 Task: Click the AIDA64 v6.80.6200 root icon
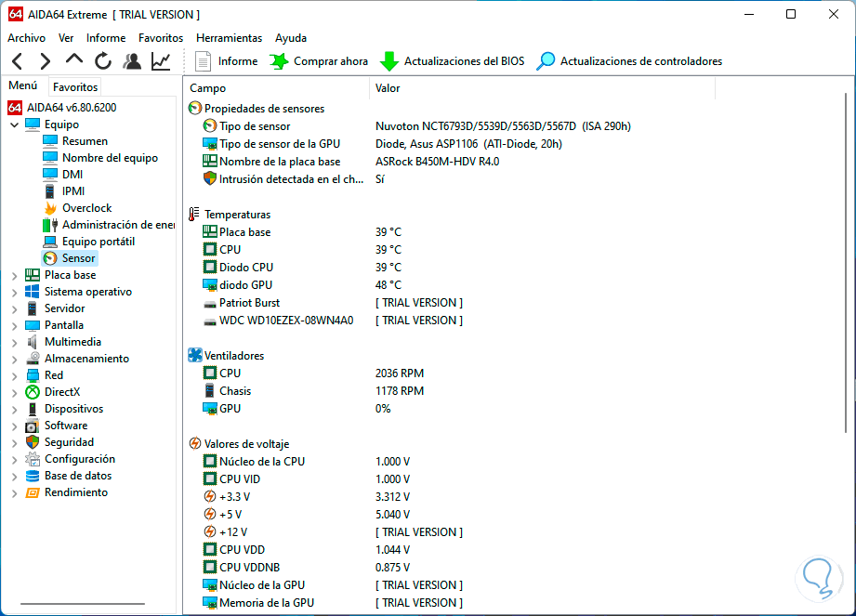(x=15, y=108)
